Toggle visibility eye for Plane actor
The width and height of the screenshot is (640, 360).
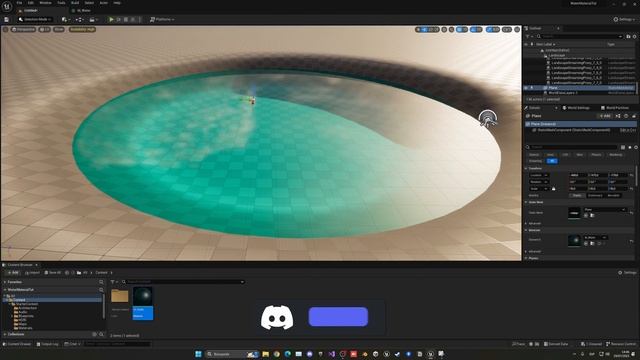526,88
